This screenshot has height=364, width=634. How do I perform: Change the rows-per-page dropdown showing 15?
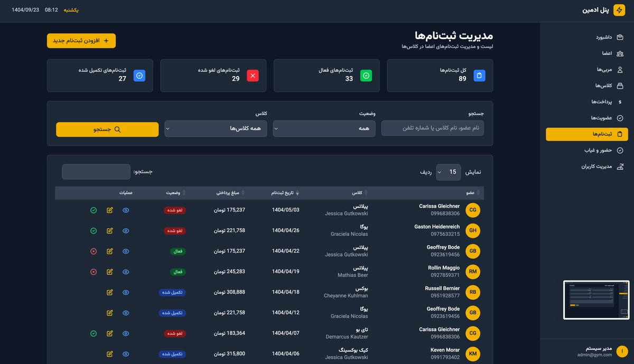click(x=448, y=172)
